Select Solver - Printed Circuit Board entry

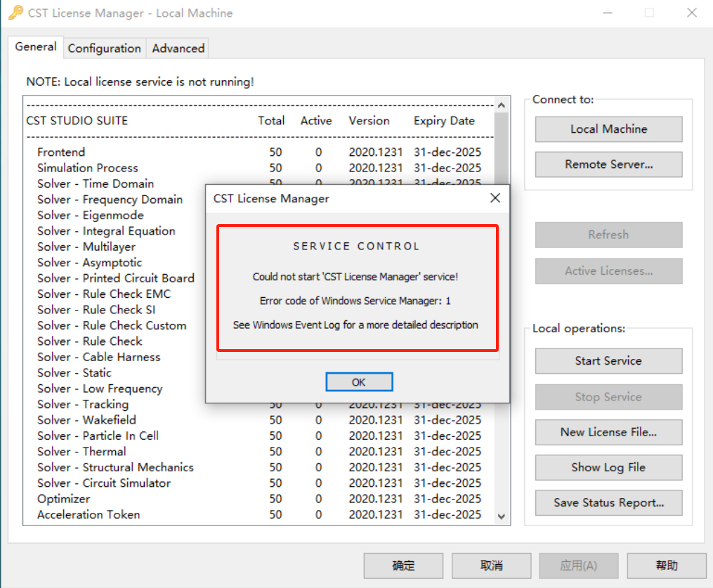click(116, 278)
